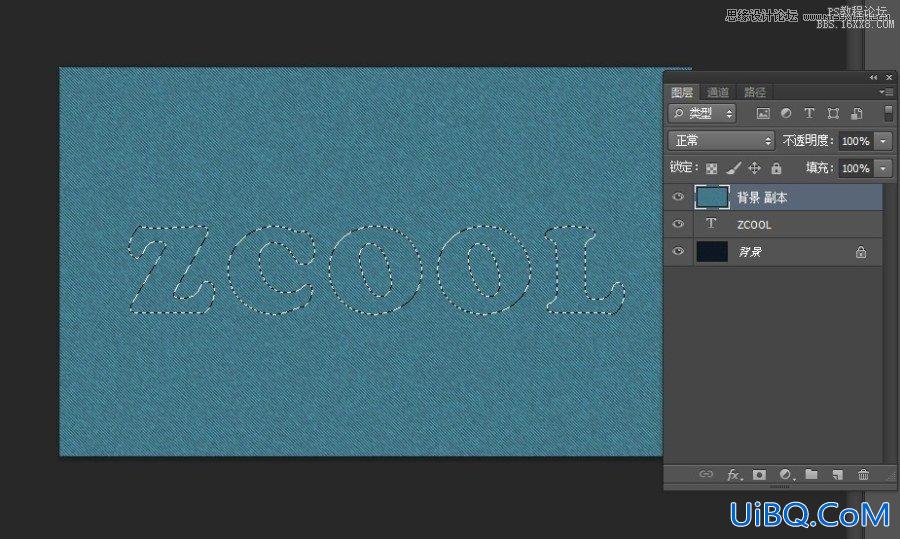Image resolution: width=900 pixels, height=539 pixels.
Task: Hide the 背景 副本 layer
Action: pyautogui.click(x=678, y=197)
